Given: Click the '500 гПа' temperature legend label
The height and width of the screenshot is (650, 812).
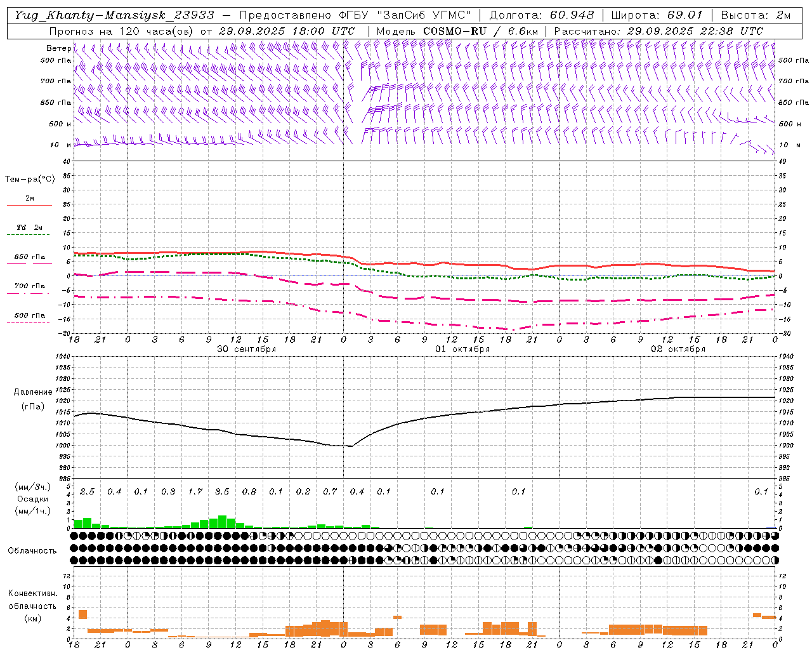Looking at the screenshot, I should (x=30, y=315).
